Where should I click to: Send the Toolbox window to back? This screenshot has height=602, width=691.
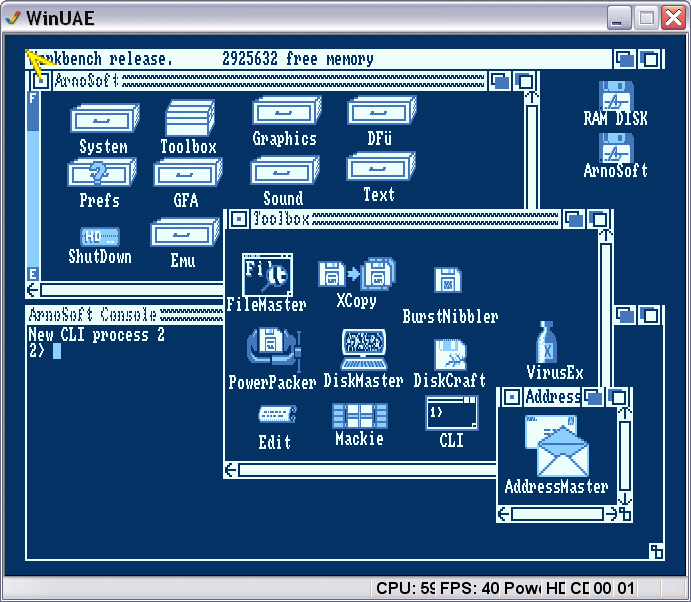point(574,219)
